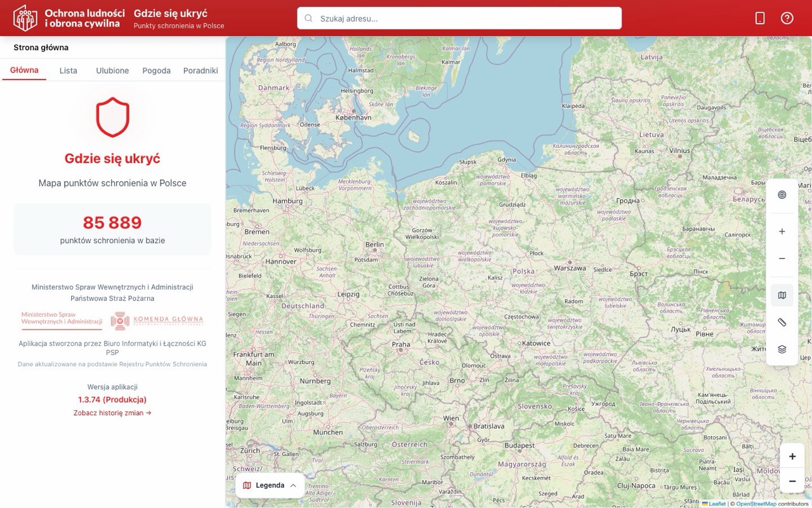Image resolution: width=812 pixels, height=508 pixels.
Task: Click the Warszawa label on the map
Action: (570, 268)
